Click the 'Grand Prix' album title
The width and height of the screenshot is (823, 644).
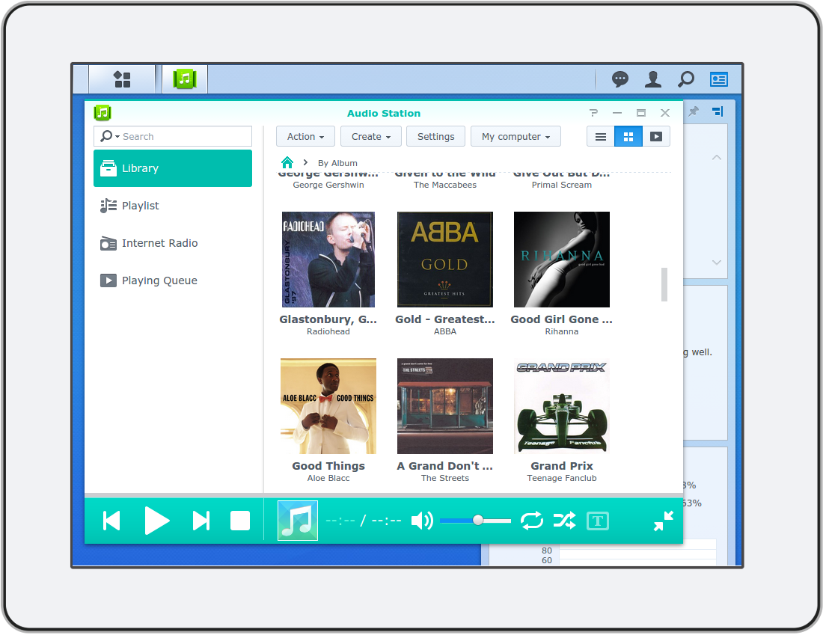(x=562, y=465)
